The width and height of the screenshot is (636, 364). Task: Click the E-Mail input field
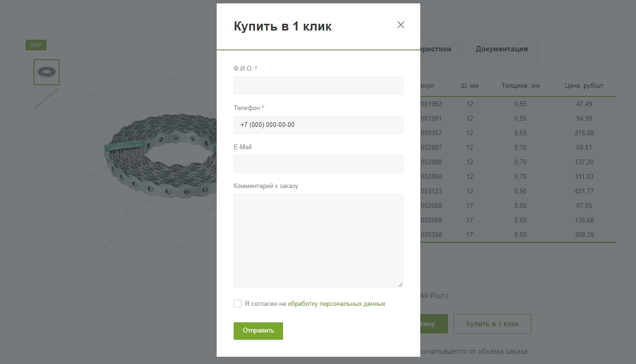click(318, 164)
